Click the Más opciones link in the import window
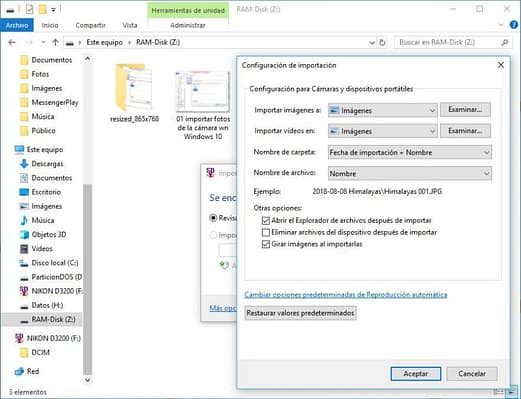 click(223, 308)
